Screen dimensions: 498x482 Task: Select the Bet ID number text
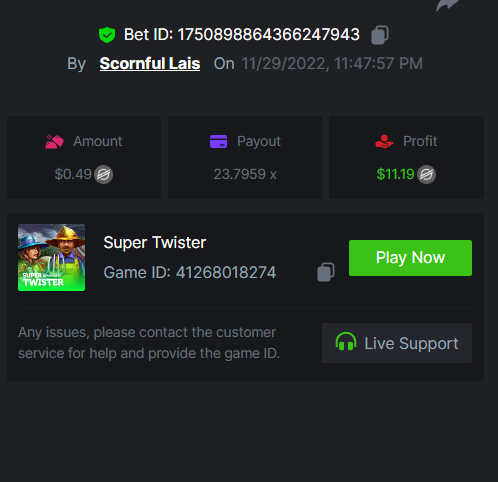269,35
